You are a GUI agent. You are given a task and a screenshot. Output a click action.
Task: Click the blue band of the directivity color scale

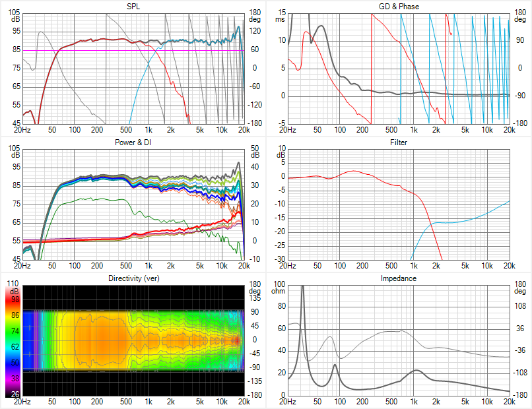coord(11,362)
